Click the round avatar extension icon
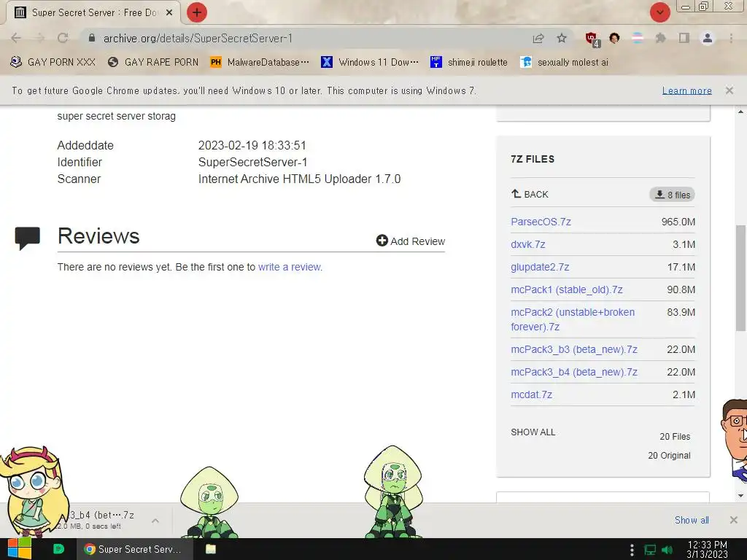Viewport: 747px width, 560px height. pyautogui.click(x=614, y=38)
